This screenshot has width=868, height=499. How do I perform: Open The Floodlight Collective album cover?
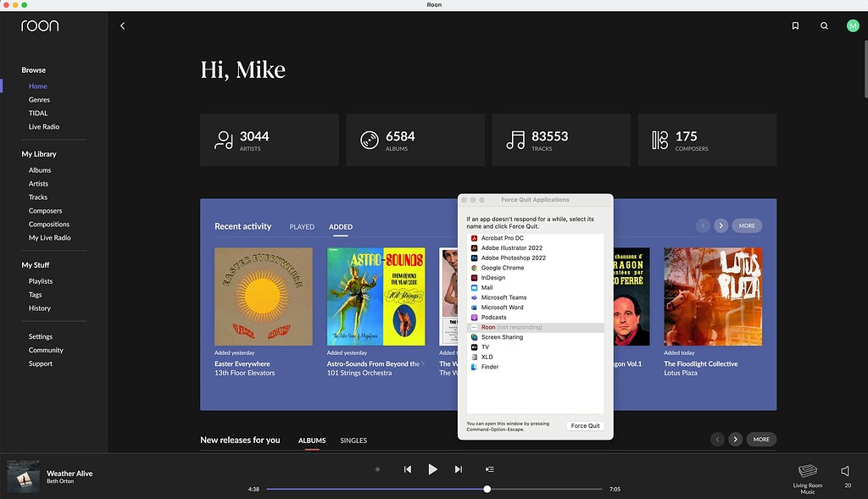(x=713, y=297)
